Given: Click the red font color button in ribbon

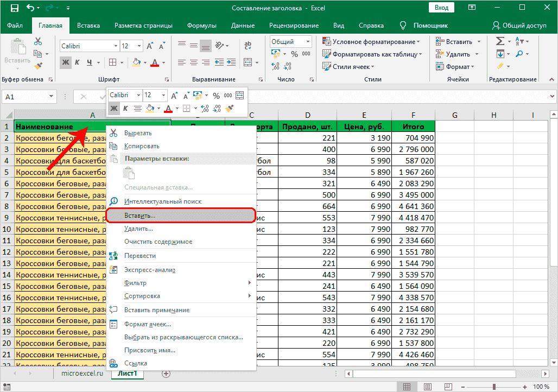Looking at the screenshot, I should [155, 62].
